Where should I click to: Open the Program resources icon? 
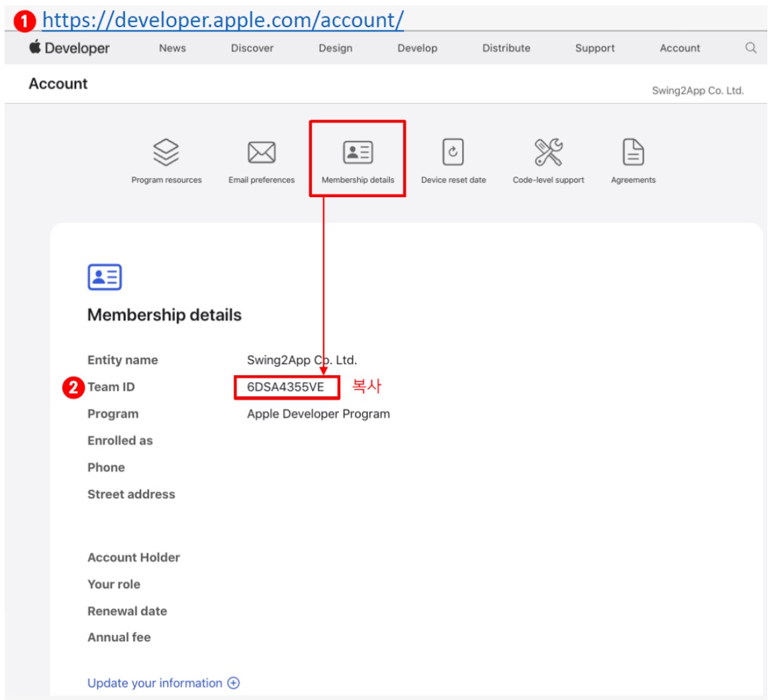(166, 152)
